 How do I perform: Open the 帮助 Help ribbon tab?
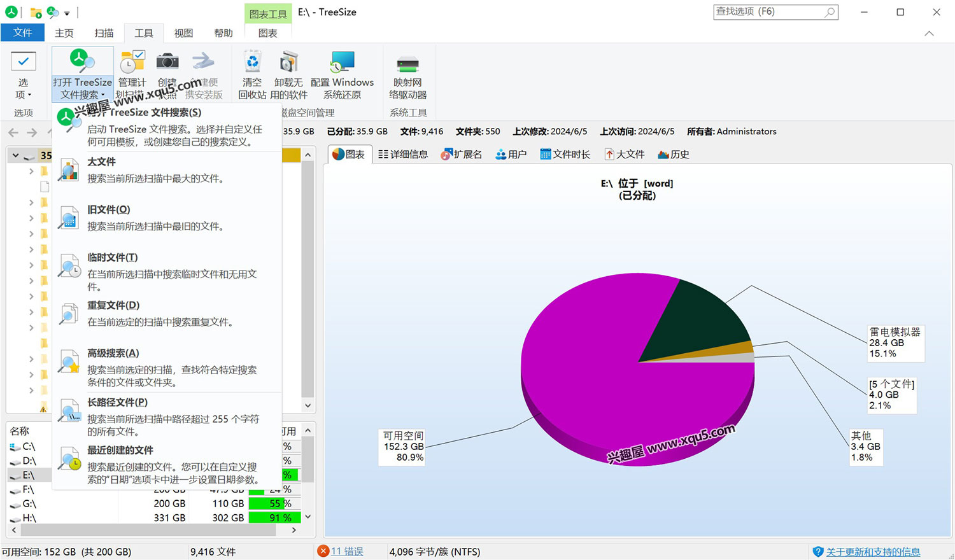click(223, 33)
